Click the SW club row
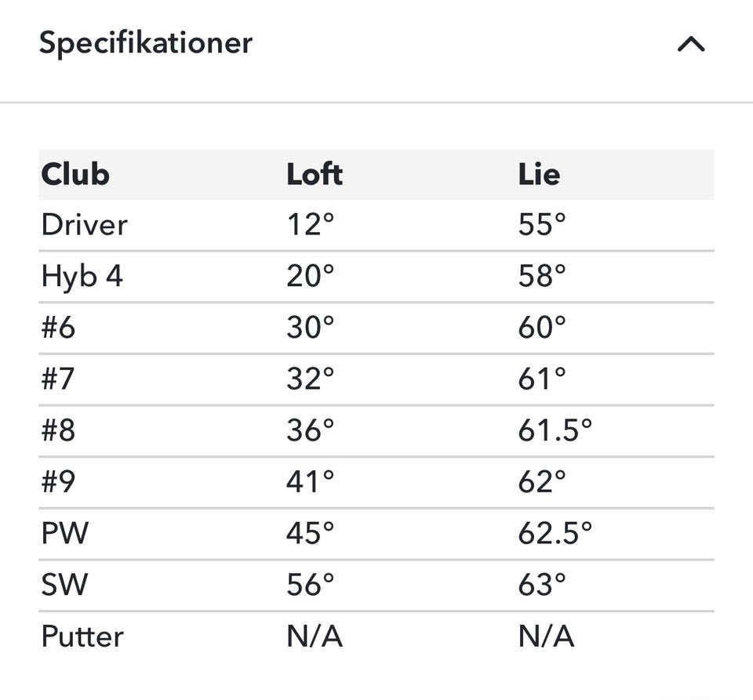753x700 pixels. tap(376, 585)
